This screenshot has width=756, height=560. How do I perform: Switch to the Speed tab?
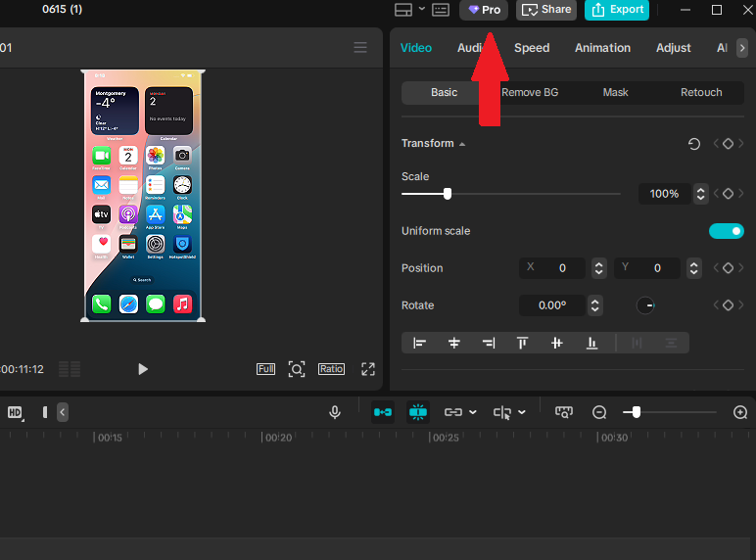532,48
